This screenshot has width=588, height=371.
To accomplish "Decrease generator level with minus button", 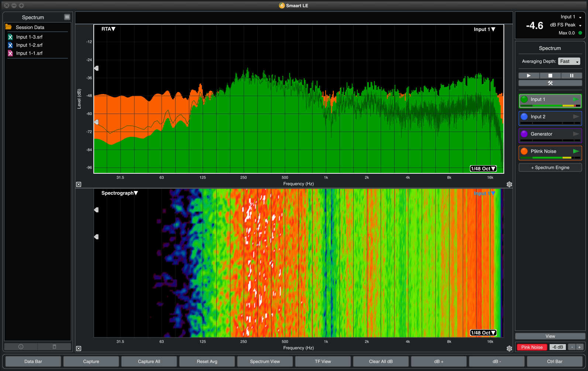I will 572,347.
